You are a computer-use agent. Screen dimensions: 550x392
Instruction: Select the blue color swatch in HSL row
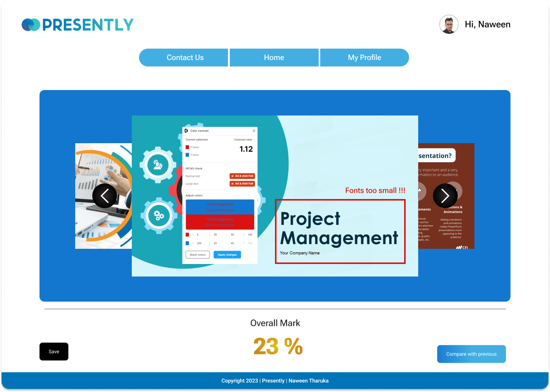tap(187, 243)
